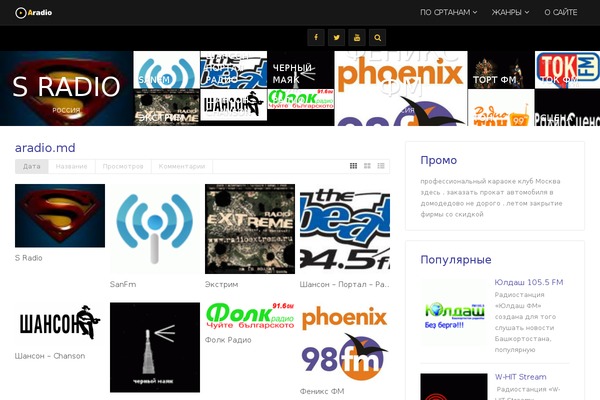The image size is (600, 400).
Task: Switch to list view icon
Action: [x=381, y=166]
